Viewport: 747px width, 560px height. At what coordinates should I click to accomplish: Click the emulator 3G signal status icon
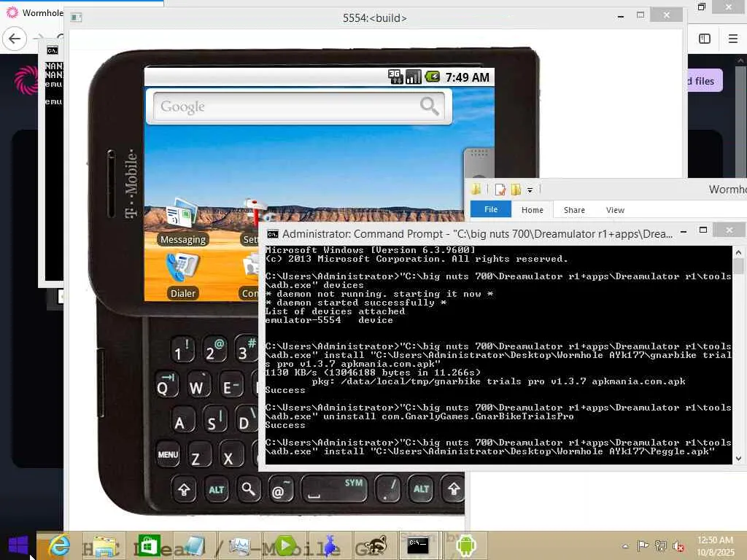(395, 76)
